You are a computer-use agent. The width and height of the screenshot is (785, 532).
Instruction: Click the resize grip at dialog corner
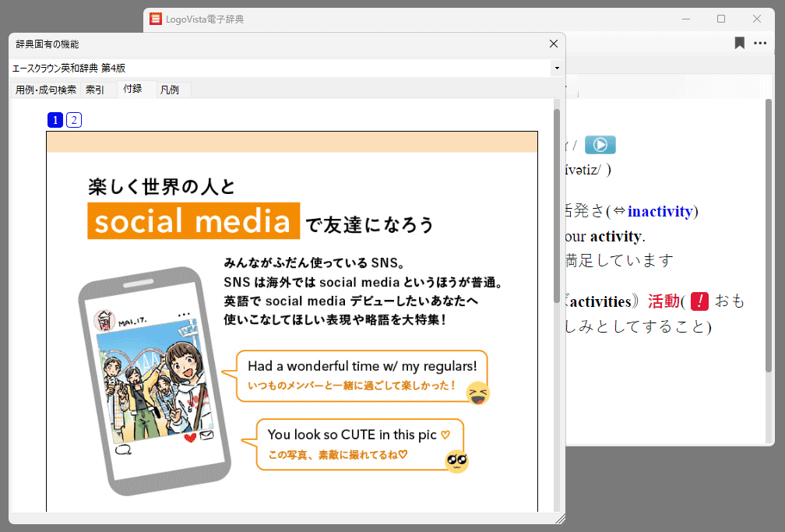(559, 518)
